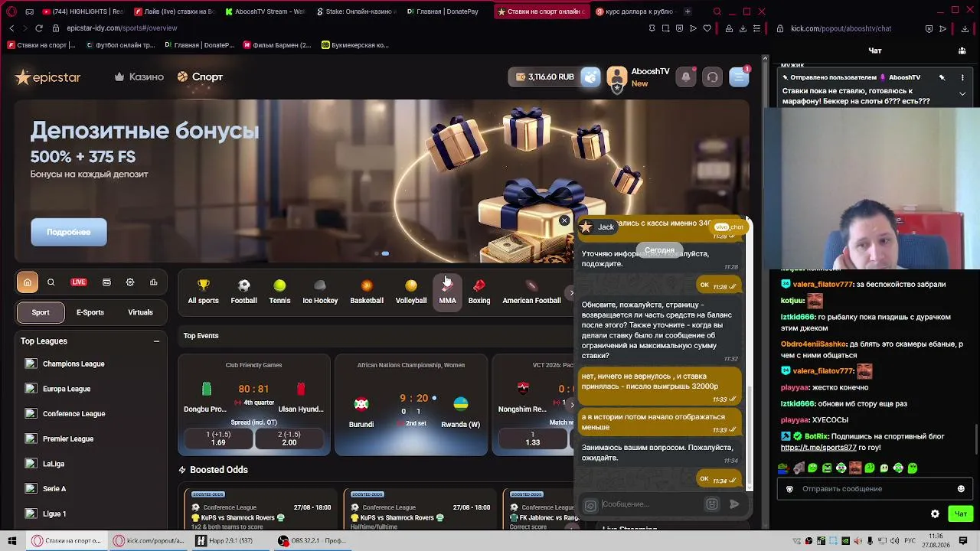
Task: Collapse the Top Leagues section
Action: click(156, 341)
